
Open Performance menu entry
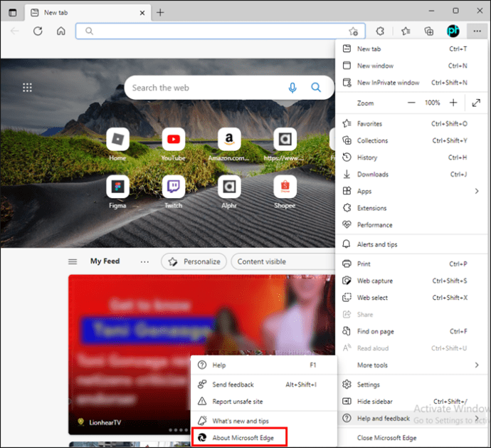coord(411,225)
